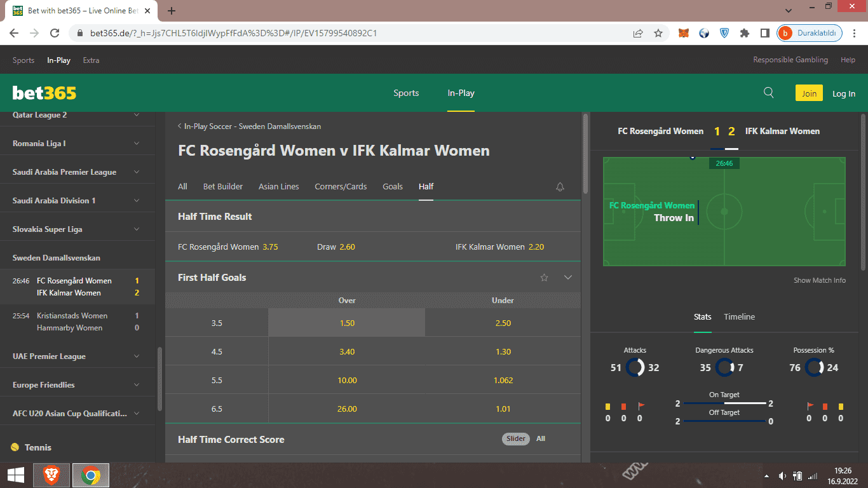Switch to the Corners/Cards tab
Image resolution: width=868 pixels, height=488 pixels.
[x=341, y=186]
